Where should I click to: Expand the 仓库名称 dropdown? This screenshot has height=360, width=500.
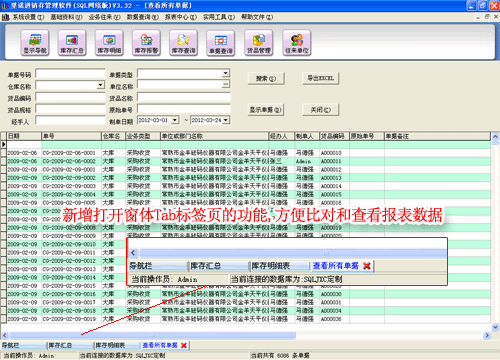click(x=100, y=85)
